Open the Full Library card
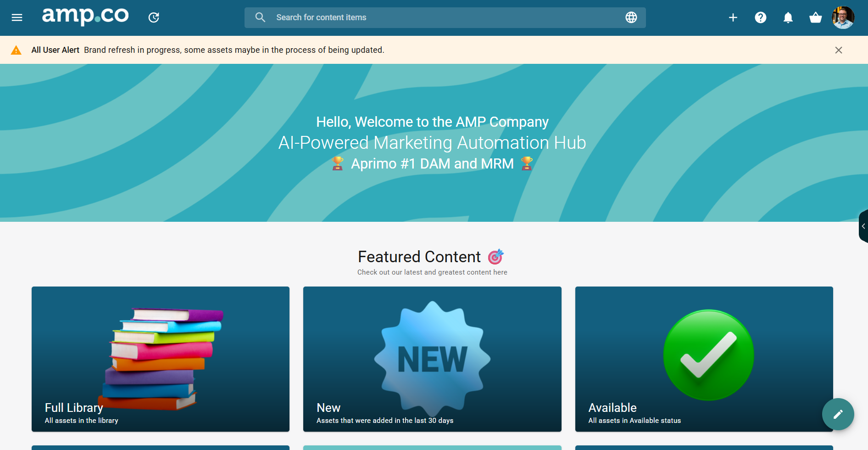Screen dimensions: 868x450 [x=161, y=359]
